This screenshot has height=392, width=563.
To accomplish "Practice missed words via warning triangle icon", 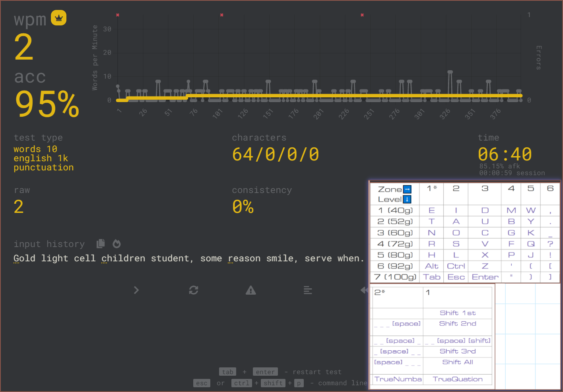I will [x=251, y=290].
